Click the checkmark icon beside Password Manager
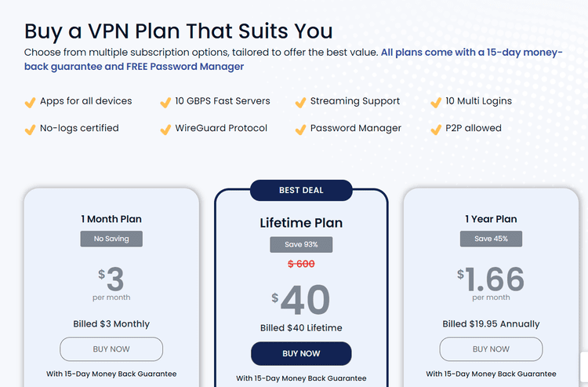Viewport: 588px width, 387px height. (300, 129)
